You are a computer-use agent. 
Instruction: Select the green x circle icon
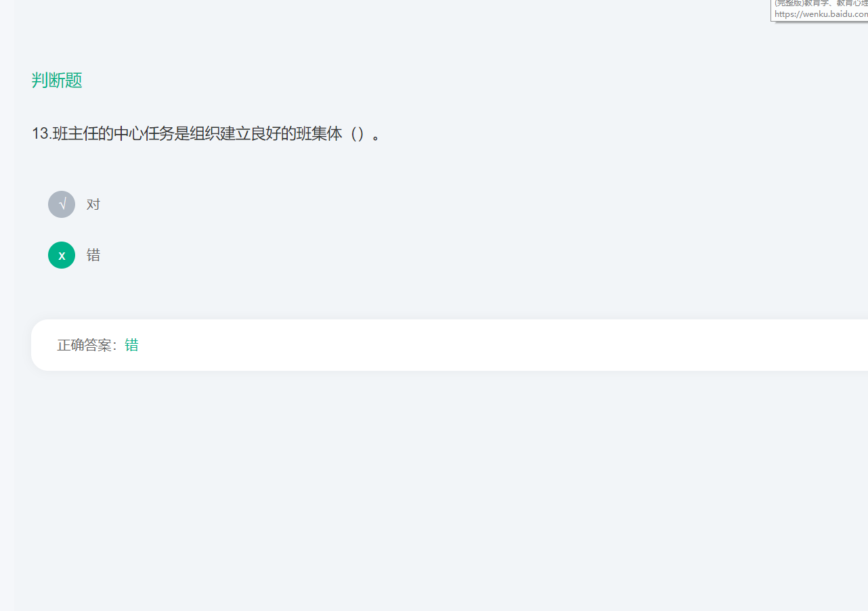click(x=62, y=255)
